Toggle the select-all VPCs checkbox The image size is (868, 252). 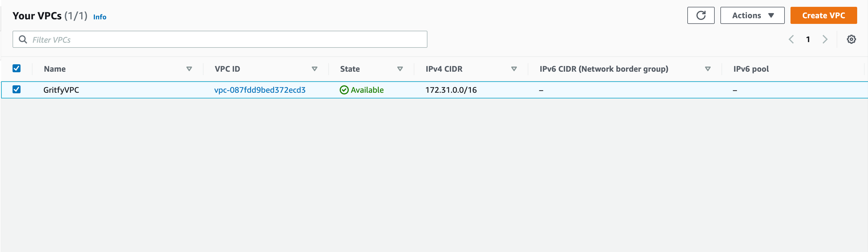[x=17, y=68]
